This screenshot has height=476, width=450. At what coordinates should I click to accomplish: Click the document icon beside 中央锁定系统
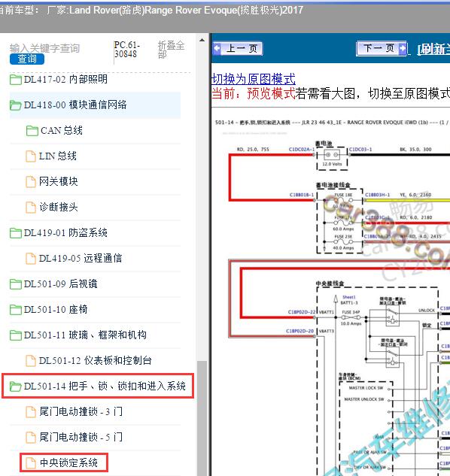pos(30,463)
